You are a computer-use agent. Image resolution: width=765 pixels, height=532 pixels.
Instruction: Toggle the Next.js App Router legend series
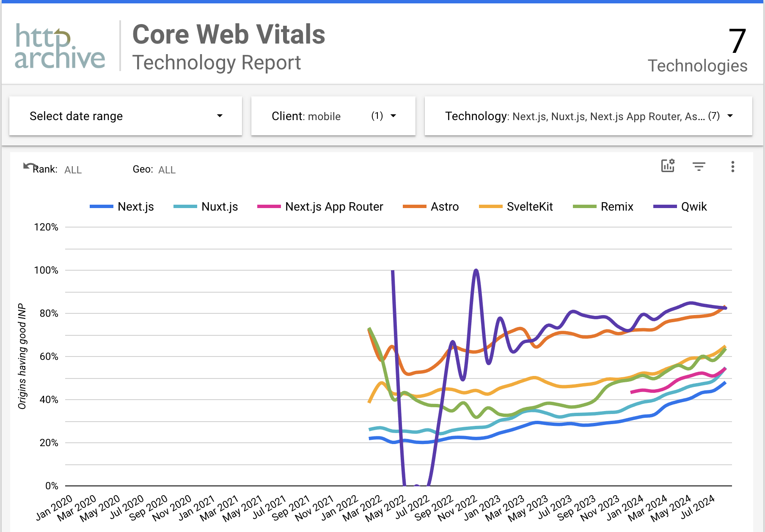pos(320,206)
